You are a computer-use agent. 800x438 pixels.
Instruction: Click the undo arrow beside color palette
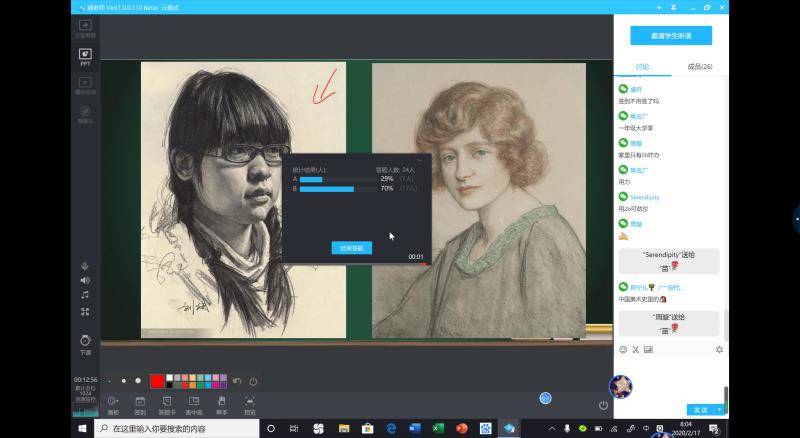tap(237, 381)
